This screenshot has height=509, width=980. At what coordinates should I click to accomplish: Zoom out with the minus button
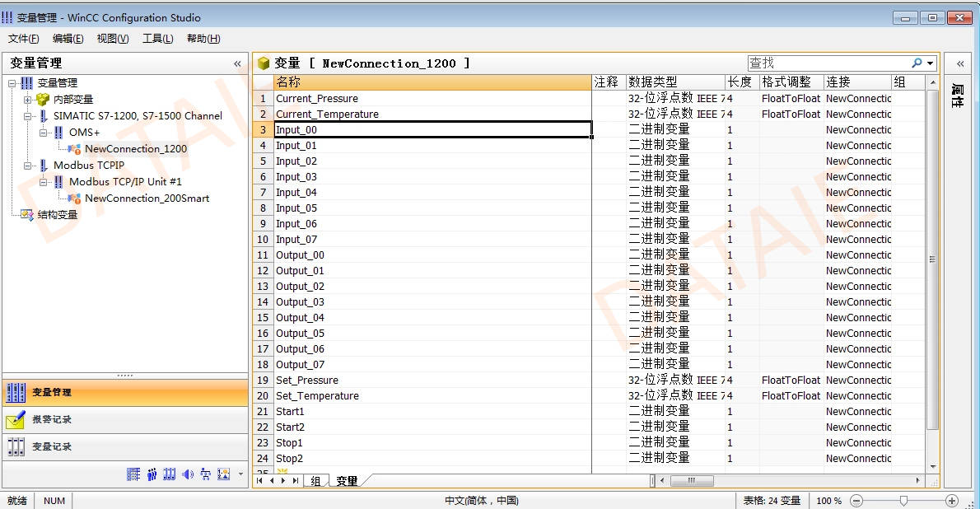point(856,501)
